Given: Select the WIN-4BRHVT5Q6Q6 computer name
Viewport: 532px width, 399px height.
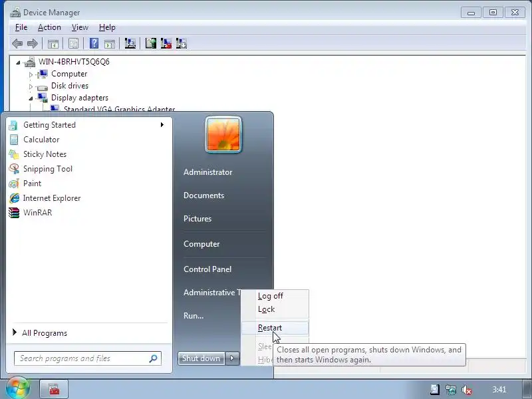Looking at the screenshot, I should tap(74, 62).
